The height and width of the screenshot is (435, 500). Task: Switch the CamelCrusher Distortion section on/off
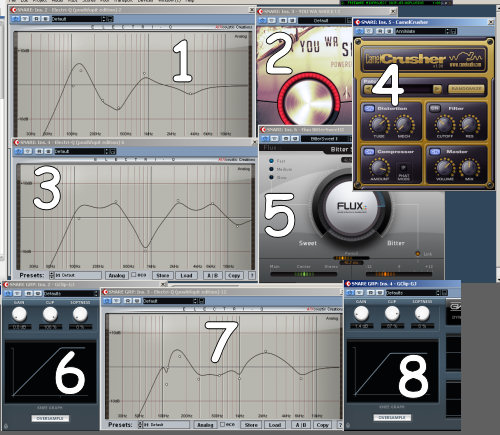click(369, 108)
